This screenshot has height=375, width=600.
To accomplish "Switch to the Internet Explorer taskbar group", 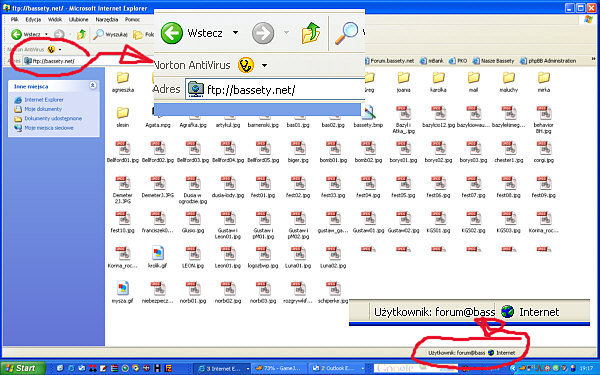I will pos(223,368).
